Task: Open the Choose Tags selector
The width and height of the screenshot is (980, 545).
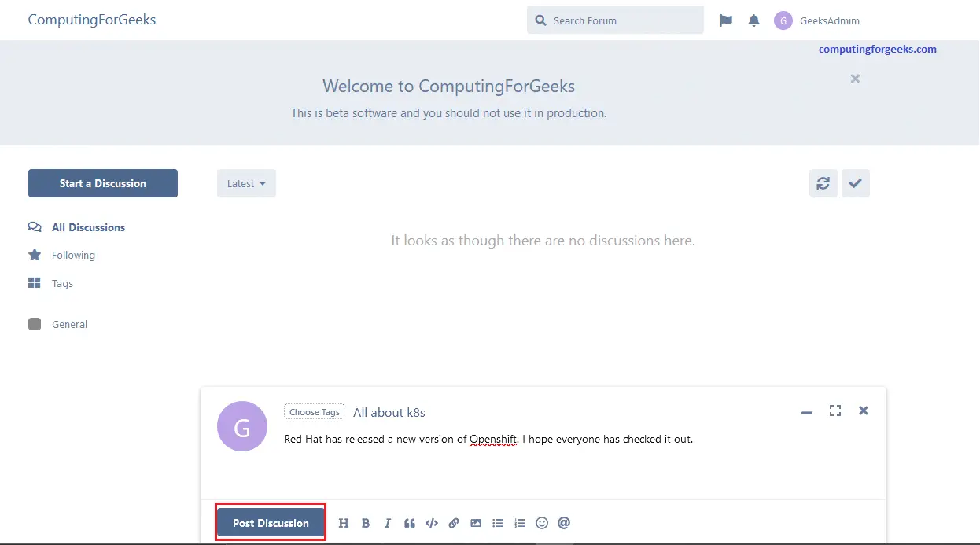Action: [x=314, y=411]
